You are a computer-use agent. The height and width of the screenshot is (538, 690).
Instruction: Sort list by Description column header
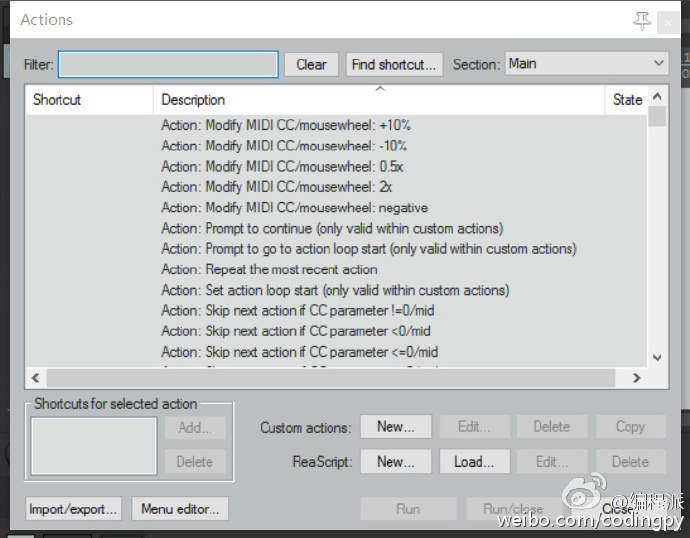pos(378,100)
